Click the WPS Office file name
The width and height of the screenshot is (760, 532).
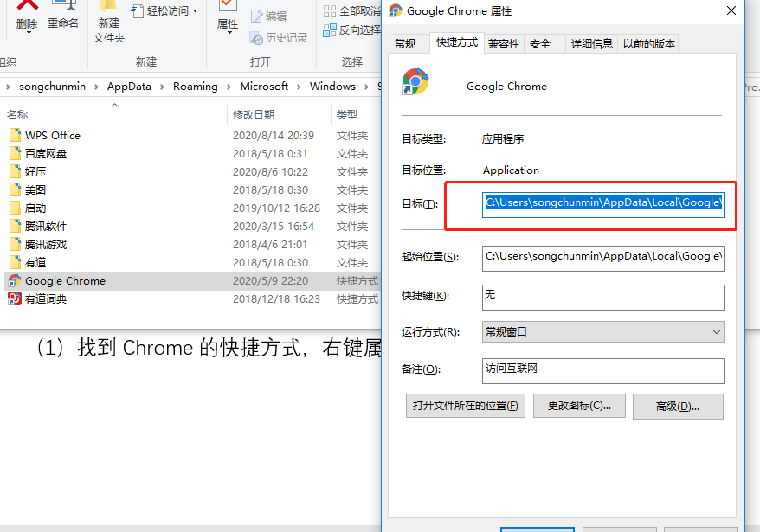pos(53,136)
